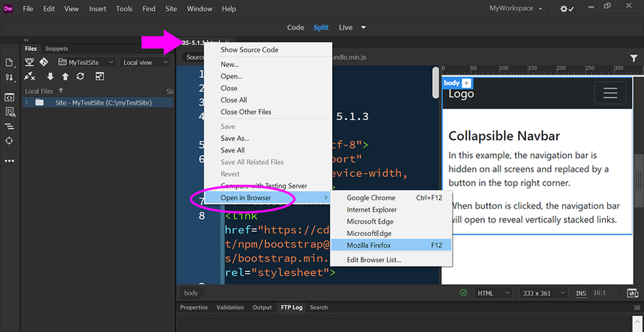Expand the Open in Browser submenu arrow
The width and height of the screenshot is (644, 332).
(x=326, y=198)
